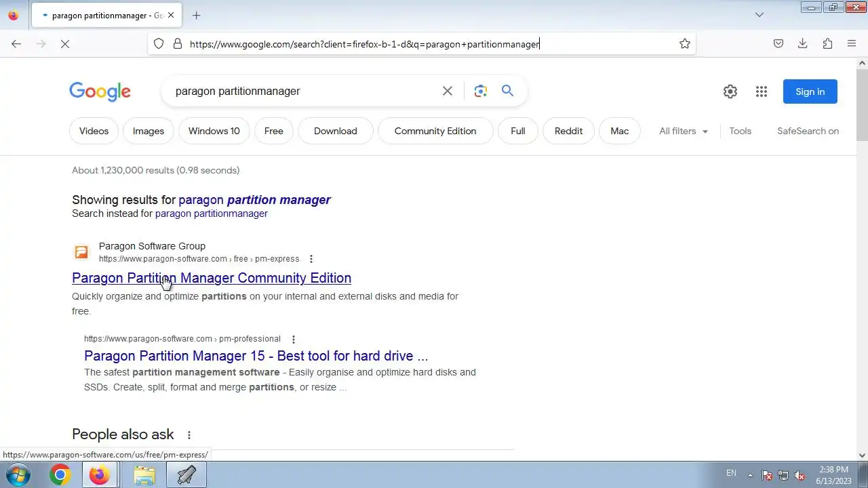The width and height of the screenshot is (868, 488).
Task: Click the EN language indicator
Action: [x=731, y=473]
